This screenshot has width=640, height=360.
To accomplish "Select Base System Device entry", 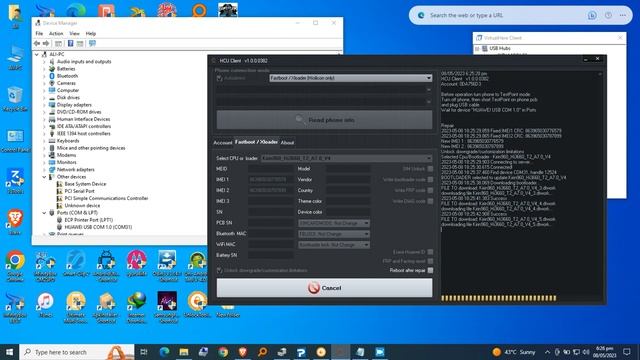I will [x=85, y=184].
